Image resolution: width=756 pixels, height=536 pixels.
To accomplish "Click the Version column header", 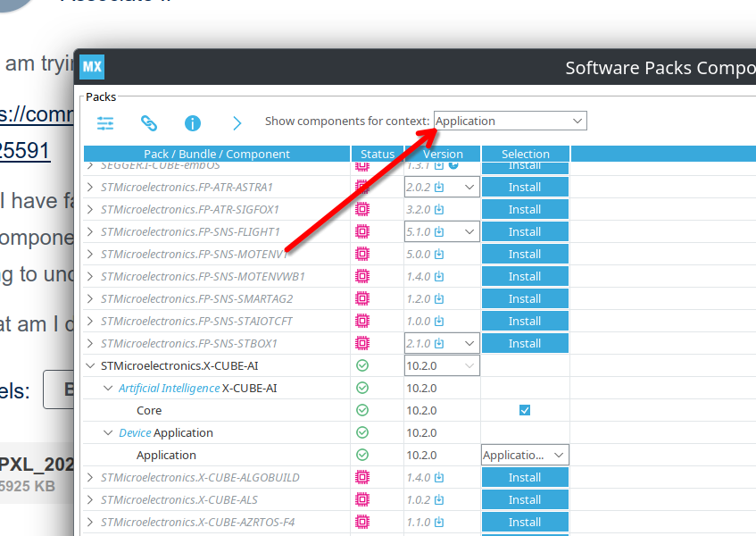I will point(443,154).
